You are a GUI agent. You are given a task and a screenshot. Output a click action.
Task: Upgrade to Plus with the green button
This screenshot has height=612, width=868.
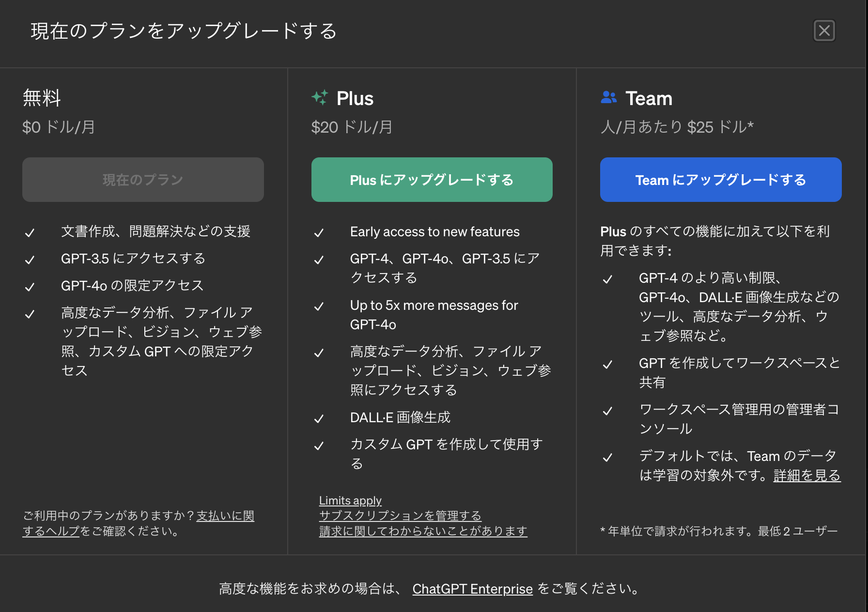point(432,180)
